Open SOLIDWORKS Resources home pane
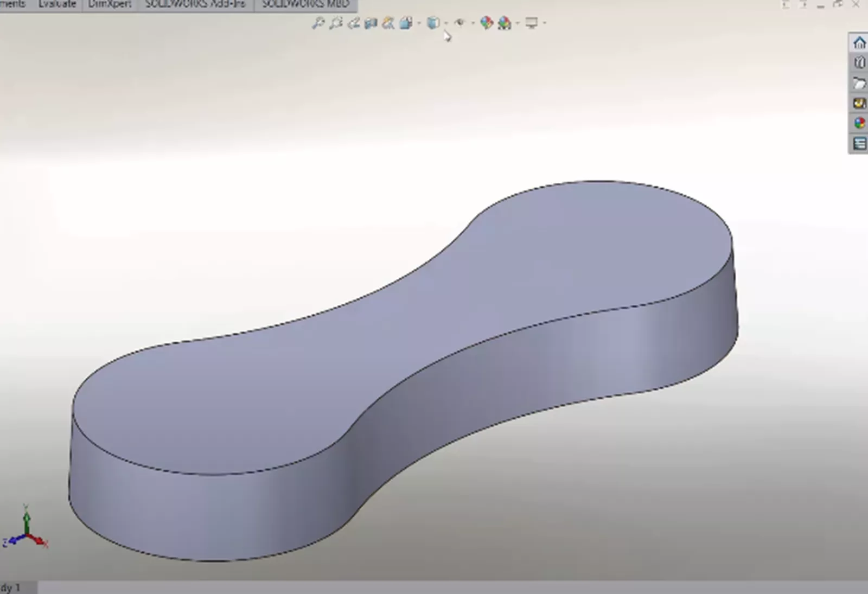Viewport: 868px width, 594px height. [859, 43]
